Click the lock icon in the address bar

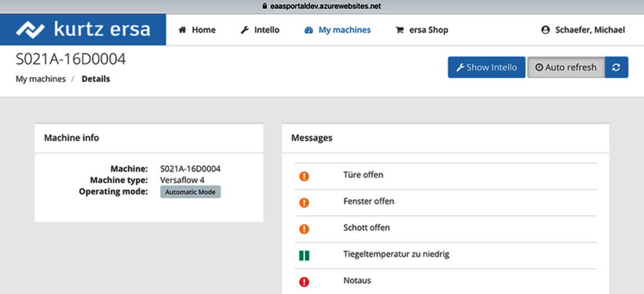(x=265, y=7)
